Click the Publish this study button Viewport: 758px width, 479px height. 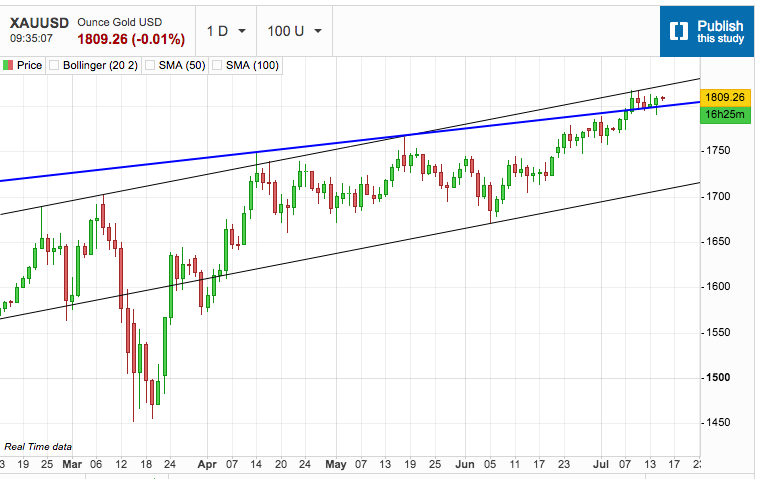click(x=707, y=31)
